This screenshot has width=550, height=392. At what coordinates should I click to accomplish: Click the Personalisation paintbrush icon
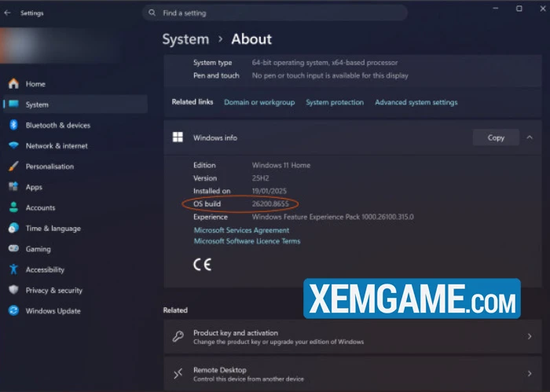13,166
